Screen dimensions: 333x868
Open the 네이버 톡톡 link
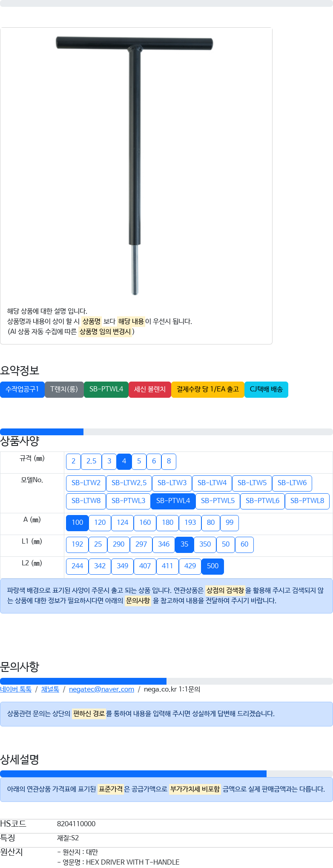pyautogui.click(x=16, y=689)
